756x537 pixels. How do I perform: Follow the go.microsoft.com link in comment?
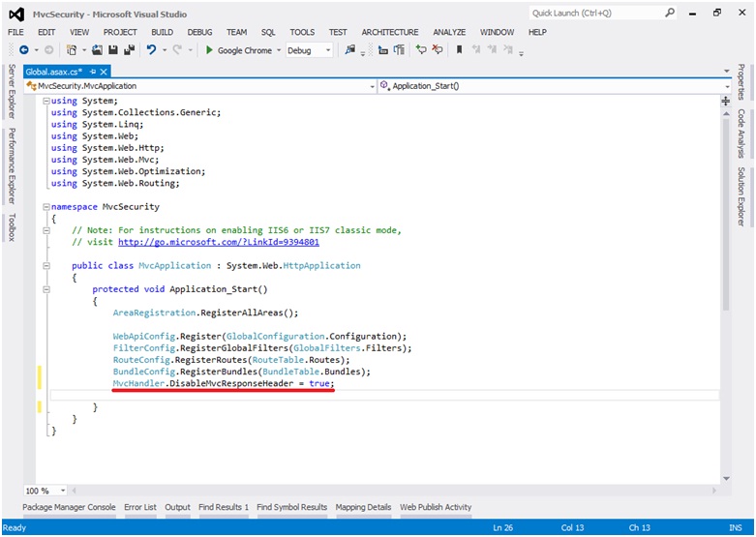[218, 242]
